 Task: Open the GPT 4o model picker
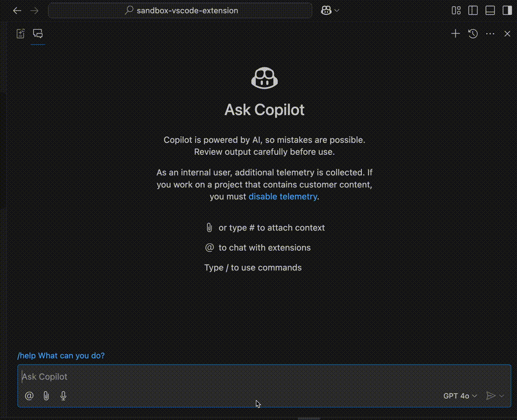(x=460, y=396)
